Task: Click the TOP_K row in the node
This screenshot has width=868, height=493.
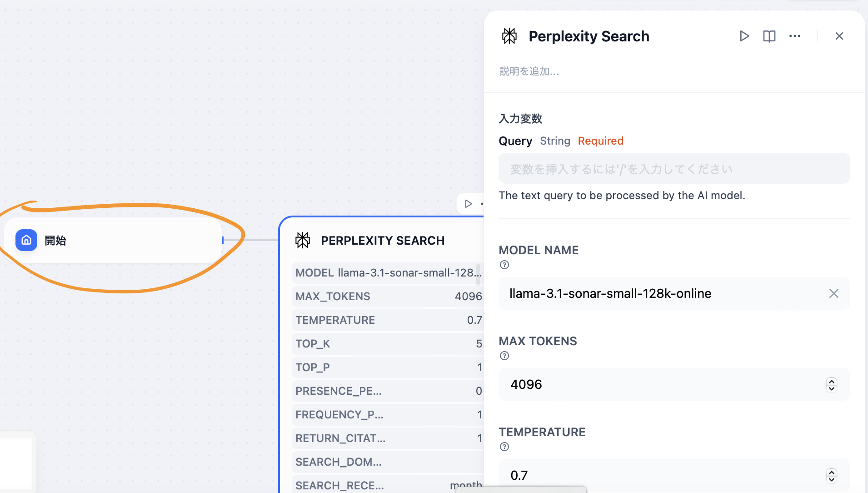Action: click(388, 343)
